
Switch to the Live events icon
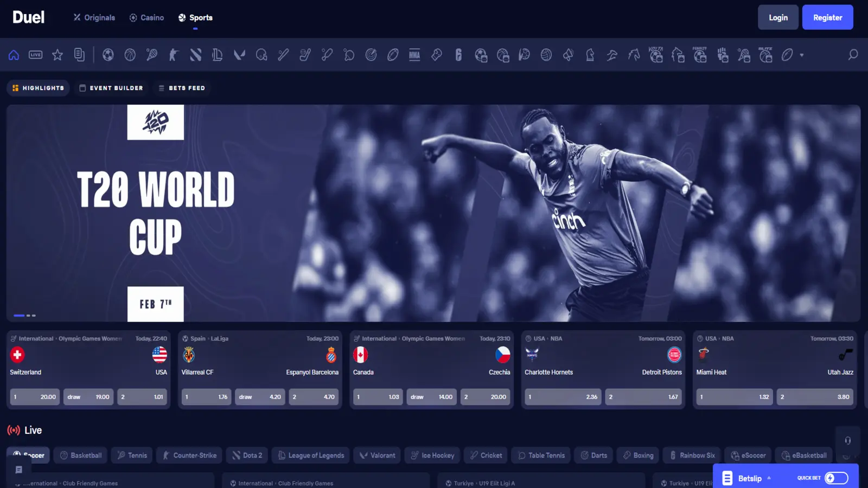pos(35,55)
